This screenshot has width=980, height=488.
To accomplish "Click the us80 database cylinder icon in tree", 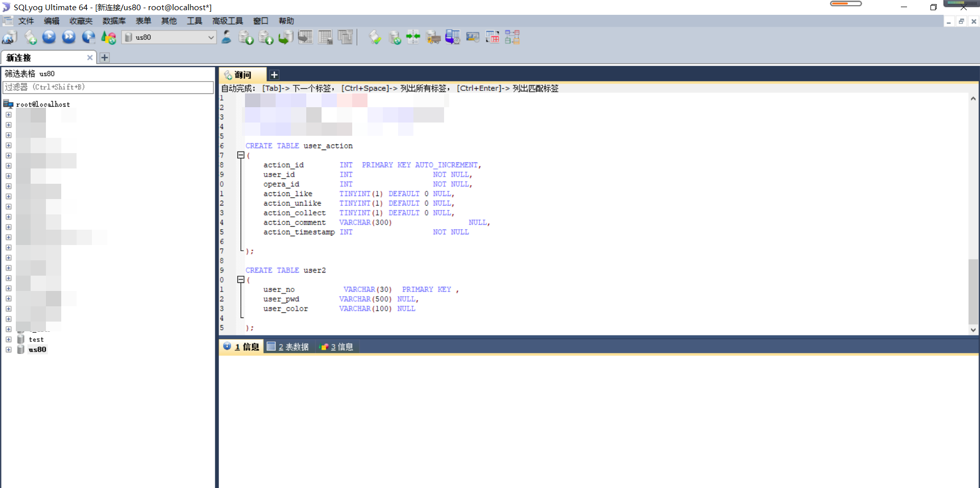I will pyautogui.click(x=21, y=350).
